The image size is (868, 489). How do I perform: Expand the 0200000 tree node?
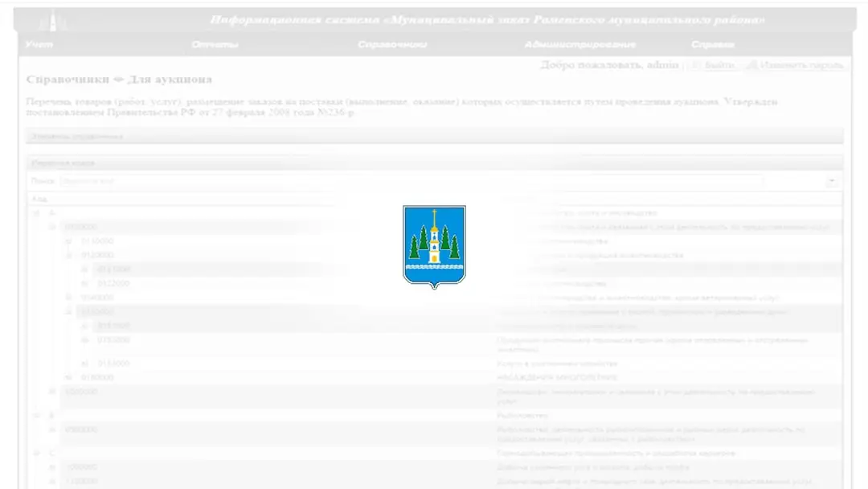pos(52,392)
